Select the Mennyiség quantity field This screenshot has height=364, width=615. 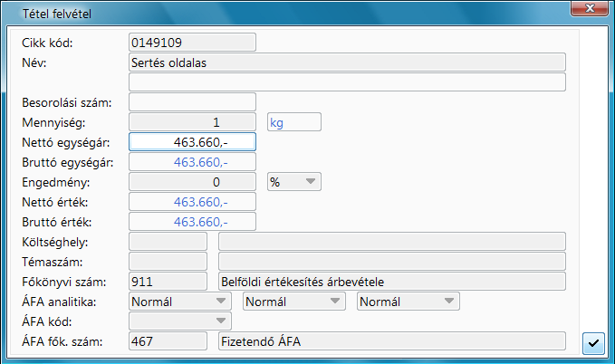click(193, 121)
